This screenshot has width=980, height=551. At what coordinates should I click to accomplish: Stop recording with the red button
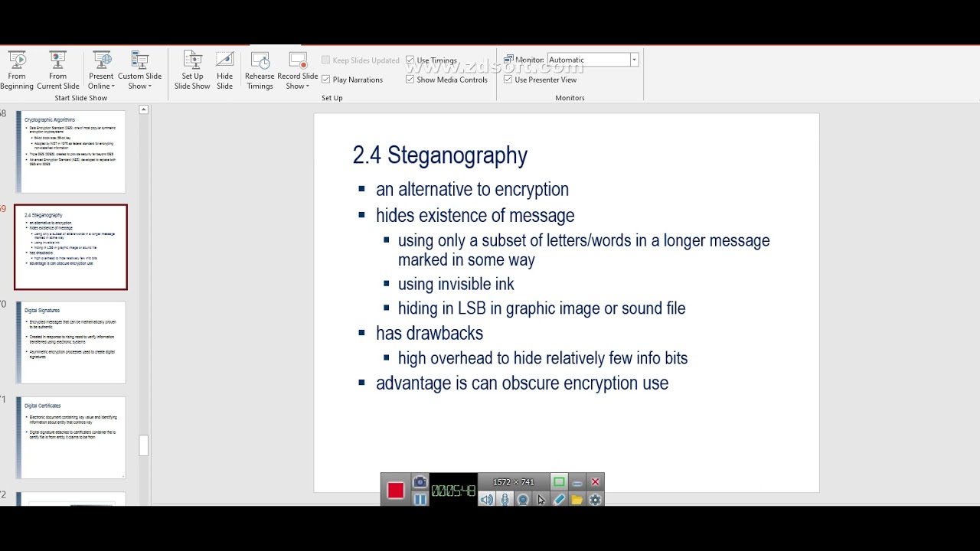[396, 491]
